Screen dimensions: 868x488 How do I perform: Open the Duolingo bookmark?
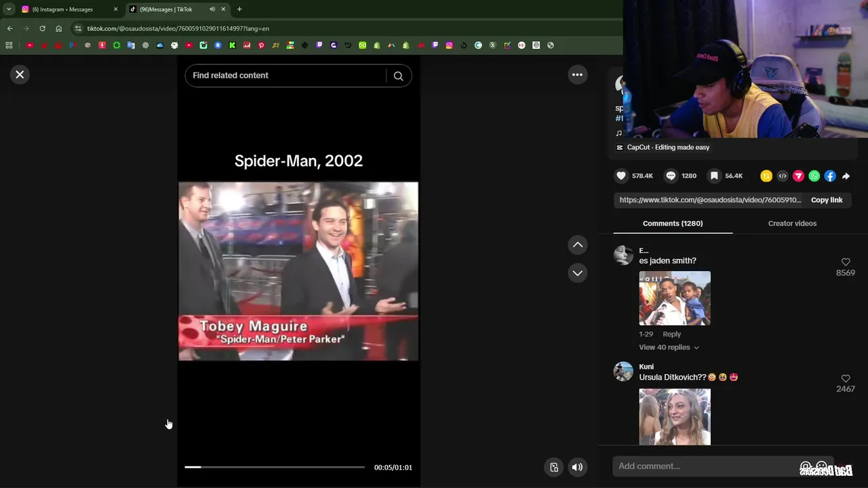pos(362,45)
